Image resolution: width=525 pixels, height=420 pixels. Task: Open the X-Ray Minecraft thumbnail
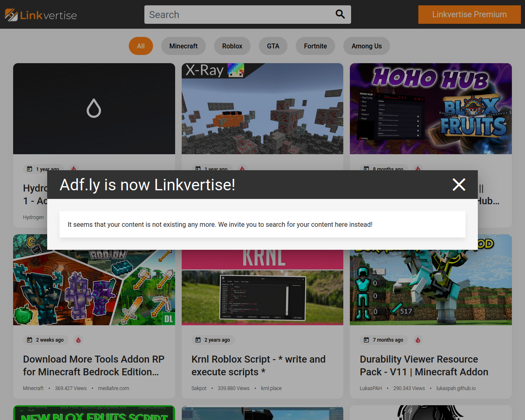tap(262, 109)
